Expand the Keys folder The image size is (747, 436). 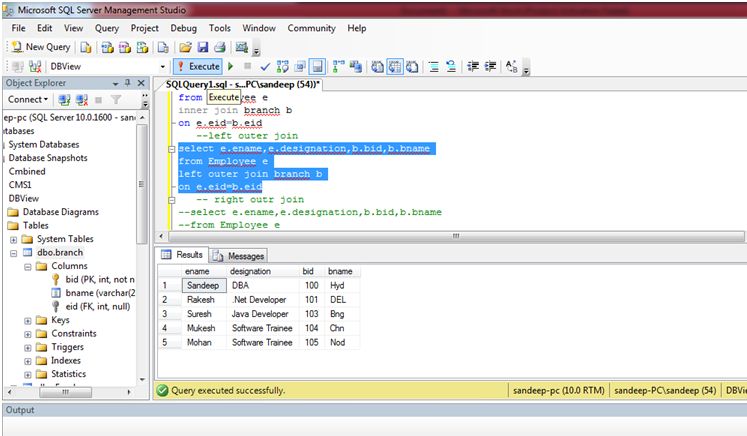point(27,320)
